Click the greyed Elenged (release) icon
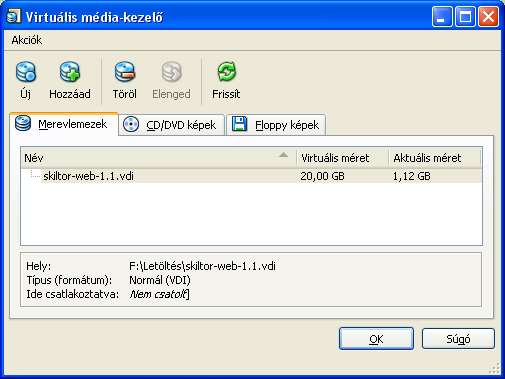Viewport: 505px width, 379px height. click(171, 72)
